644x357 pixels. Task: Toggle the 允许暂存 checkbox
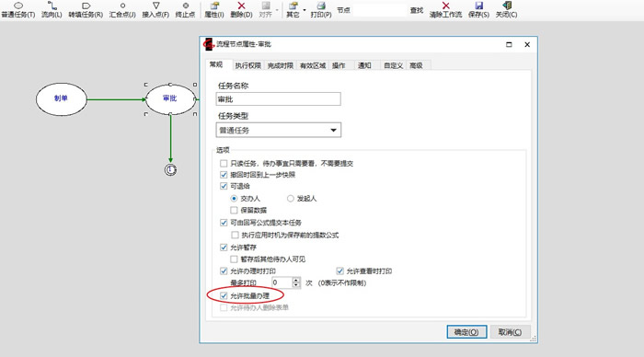pyautogui.click(x=224, y=248)
